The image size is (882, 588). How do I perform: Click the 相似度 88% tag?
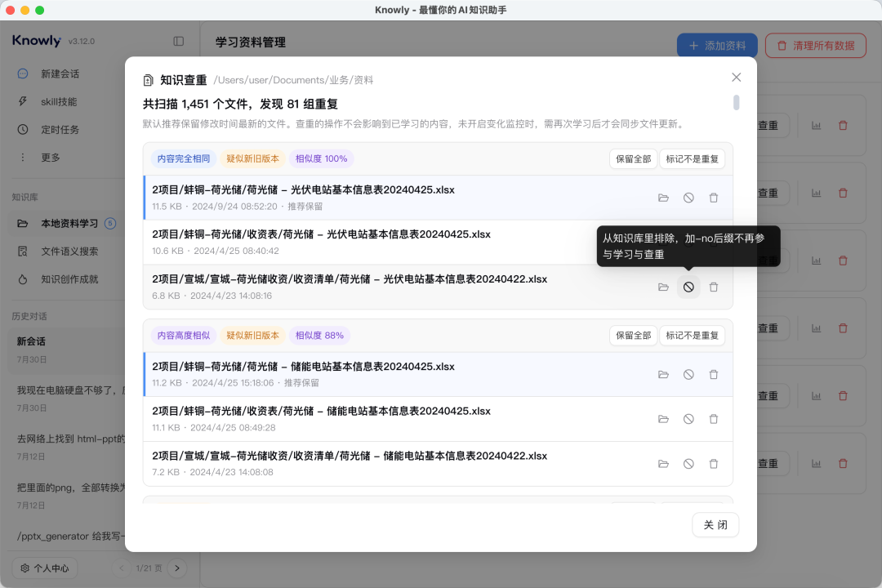click(x=319, y=336)
